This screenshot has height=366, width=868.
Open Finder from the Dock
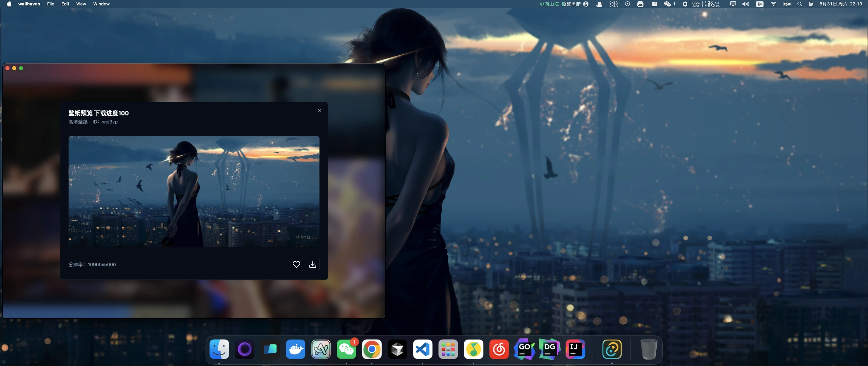click(x=219, y=349)
